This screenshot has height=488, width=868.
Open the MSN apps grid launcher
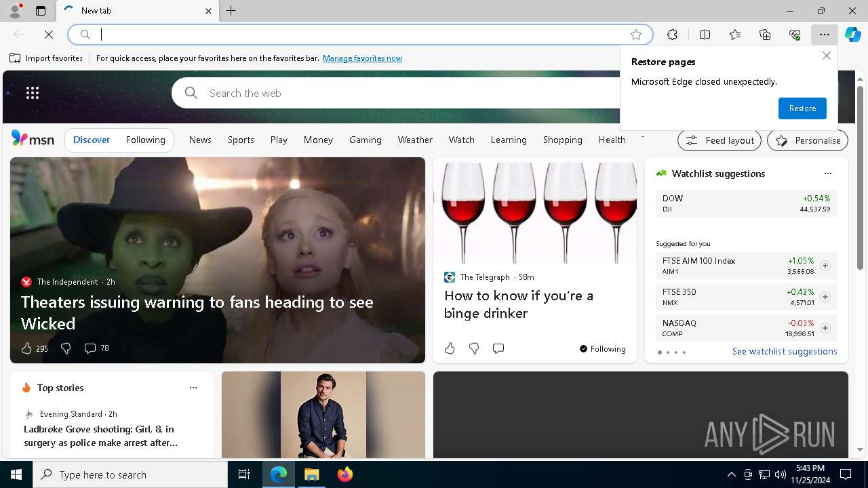(33, 93)
